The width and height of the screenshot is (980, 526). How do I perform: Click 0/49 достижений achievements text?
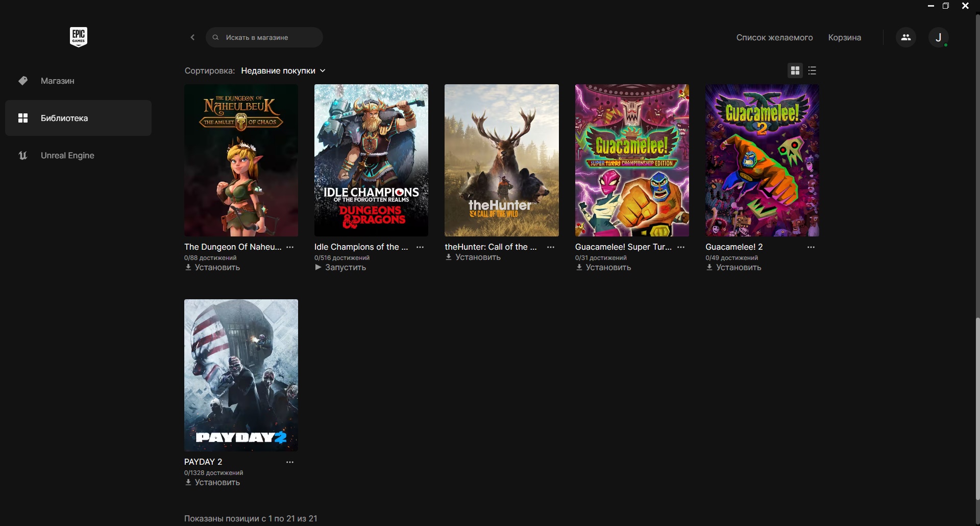pos(731,258)
